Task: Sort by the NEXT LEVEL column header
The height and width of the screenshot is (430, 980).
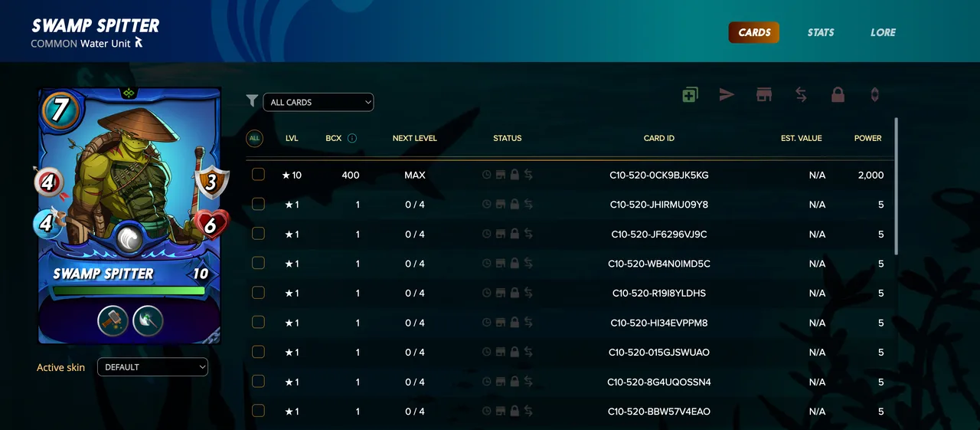Action: (x=414, y=139)
